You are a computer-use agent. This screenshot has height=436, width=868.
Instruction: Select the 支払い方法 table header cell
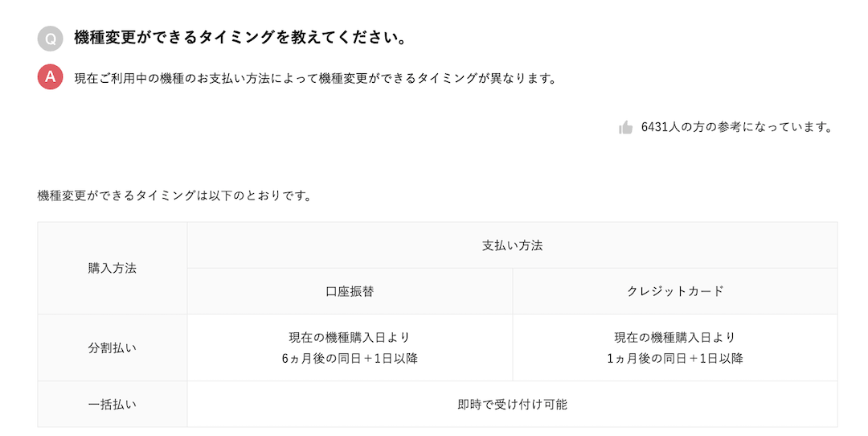512,245
